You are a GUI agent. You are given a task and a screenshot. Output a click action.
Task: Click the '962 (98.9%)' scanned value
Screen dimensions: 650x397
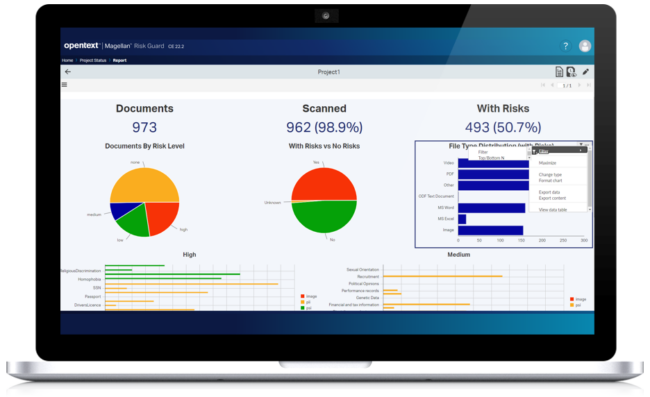pos(324,127)
